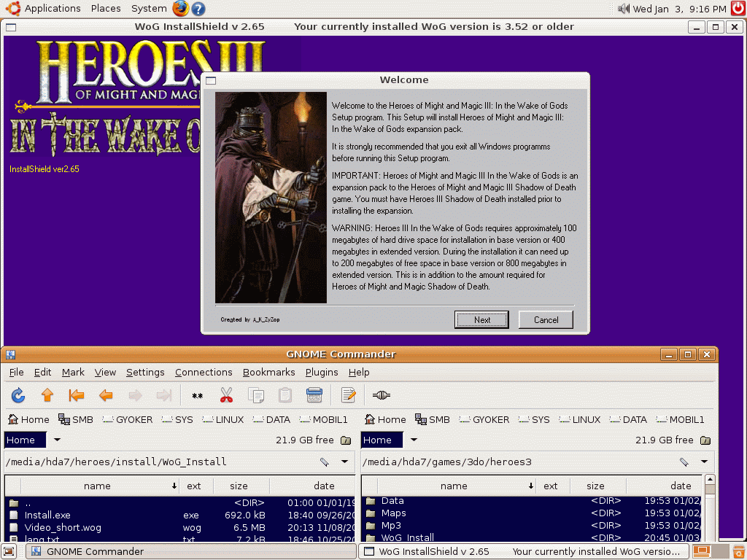Click the delete shredder icon in the toolbar
Screen dimensions: 747x560
click(314, 395)
